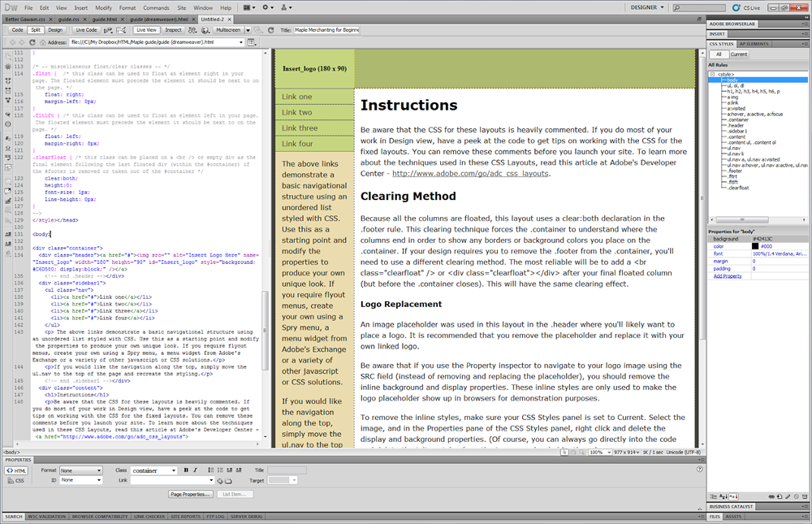Image resolution: width=812 pixels, height=524 pixels.
Task: Open the Commands menu
Action: (156, 7)
